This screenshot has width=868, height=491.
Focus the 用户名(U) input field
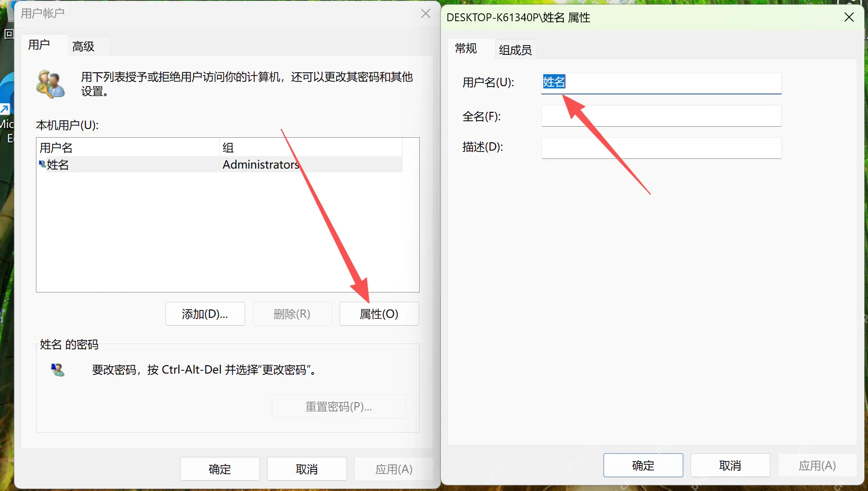coord(661,83)
